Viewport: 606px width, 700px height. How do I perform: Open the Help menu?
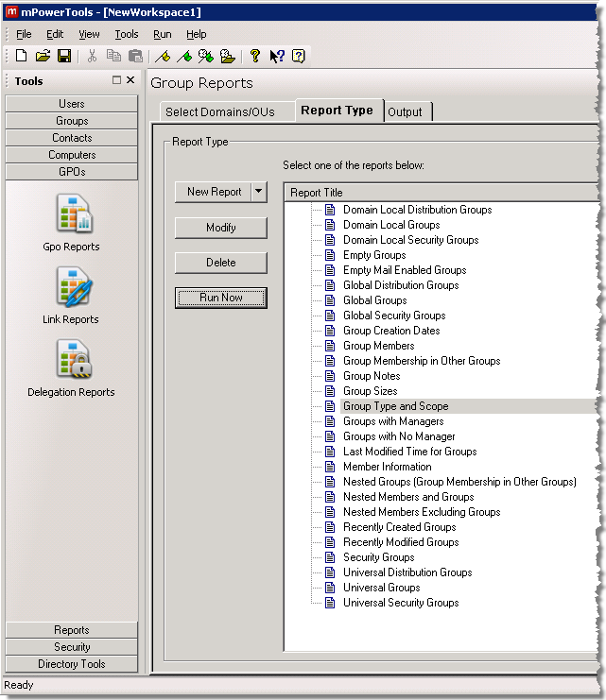[x=197, y=34]
